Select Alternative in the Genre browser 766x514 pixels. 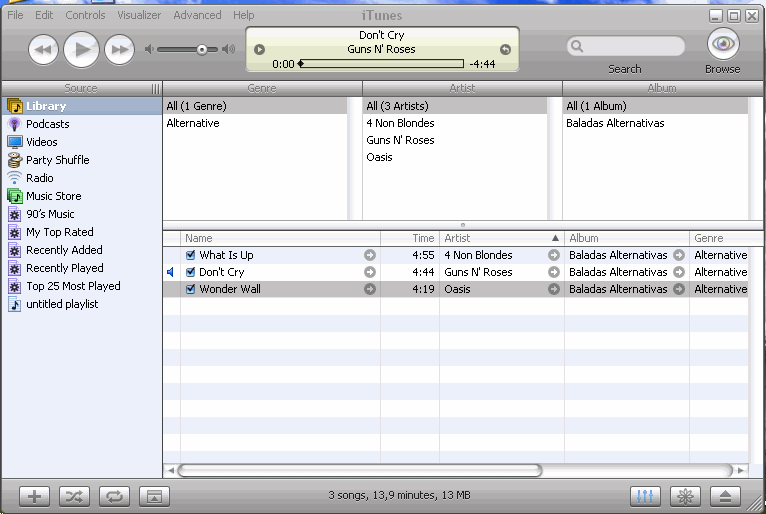(x=255, y=123)
